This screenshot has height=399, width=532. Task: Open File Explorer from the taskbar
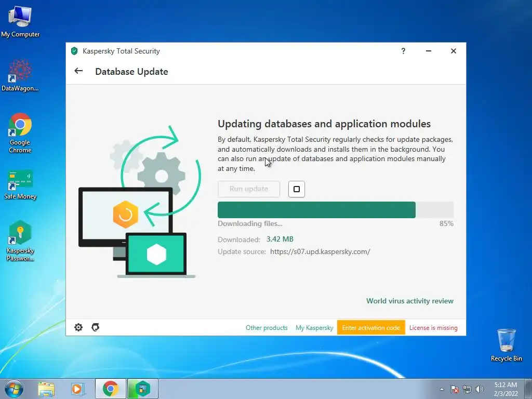[46, 389]
